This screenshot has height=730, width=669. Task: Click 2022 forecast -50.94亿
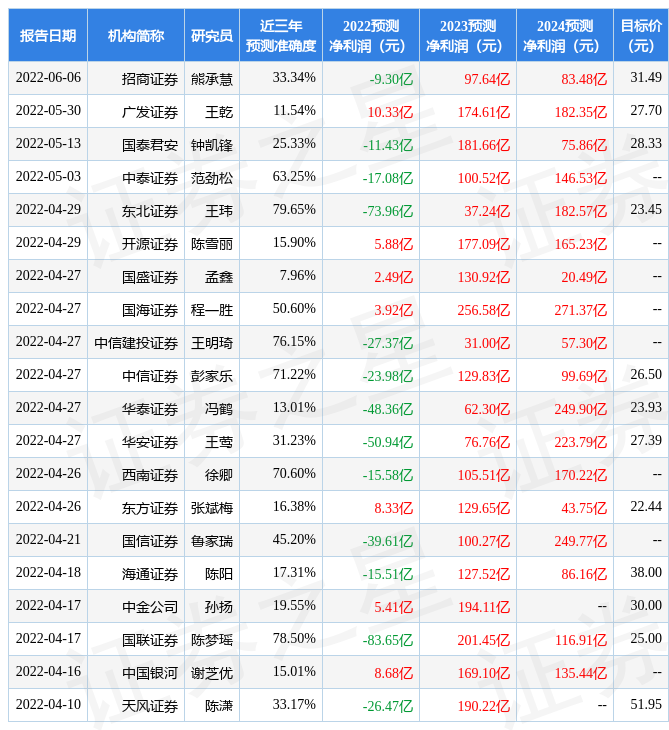tap(388, 443)
